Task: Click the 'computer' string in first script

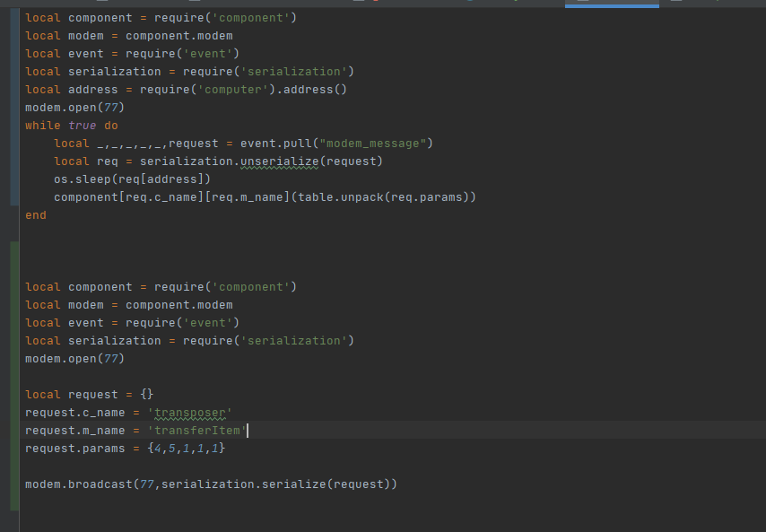Action: click(x=232, y=90)
